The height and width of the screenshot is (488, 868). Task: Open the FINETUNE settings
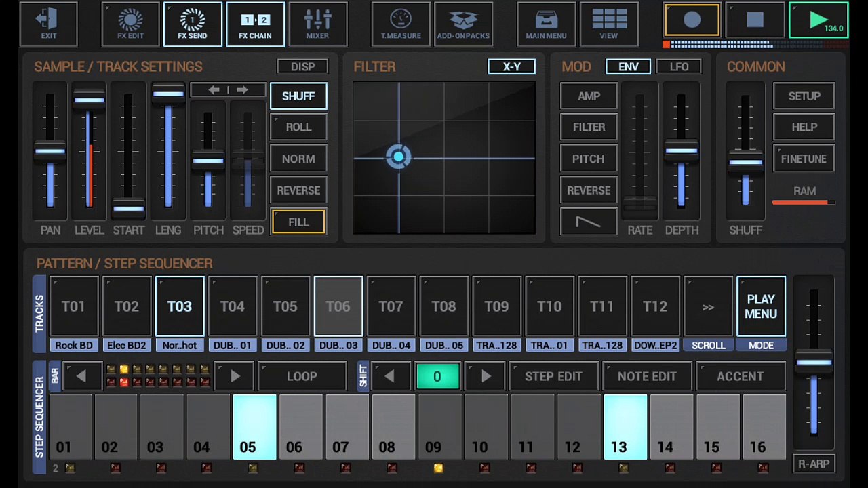click(804, 159)
